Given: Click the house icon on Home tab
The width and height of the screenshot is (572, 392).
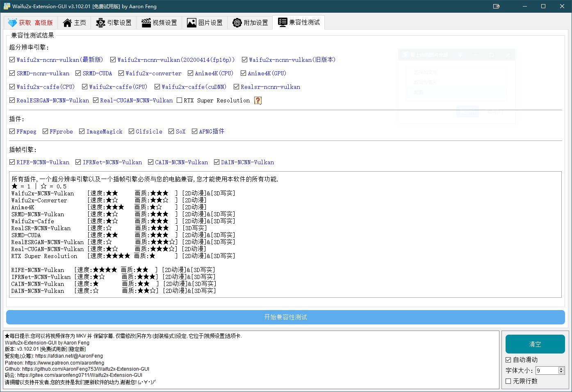Looking at the screenshot, I should coord(67,23).
